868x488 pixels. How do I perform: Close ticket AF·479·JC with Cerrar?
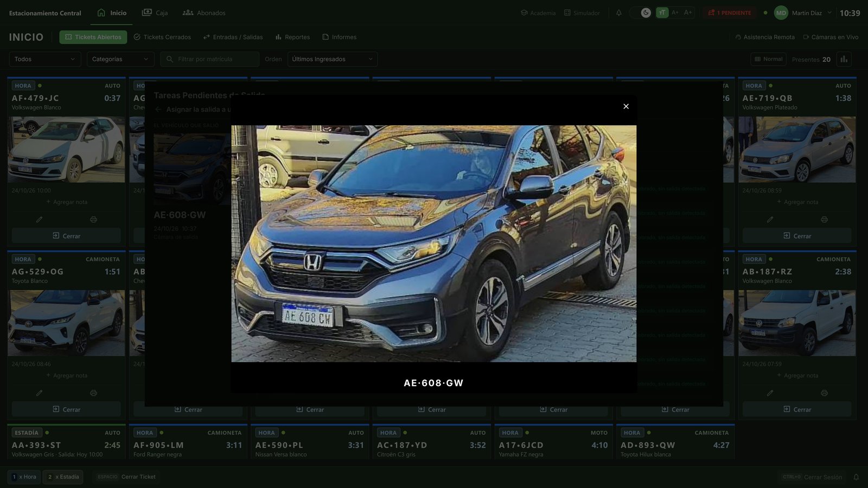[66, 236]
